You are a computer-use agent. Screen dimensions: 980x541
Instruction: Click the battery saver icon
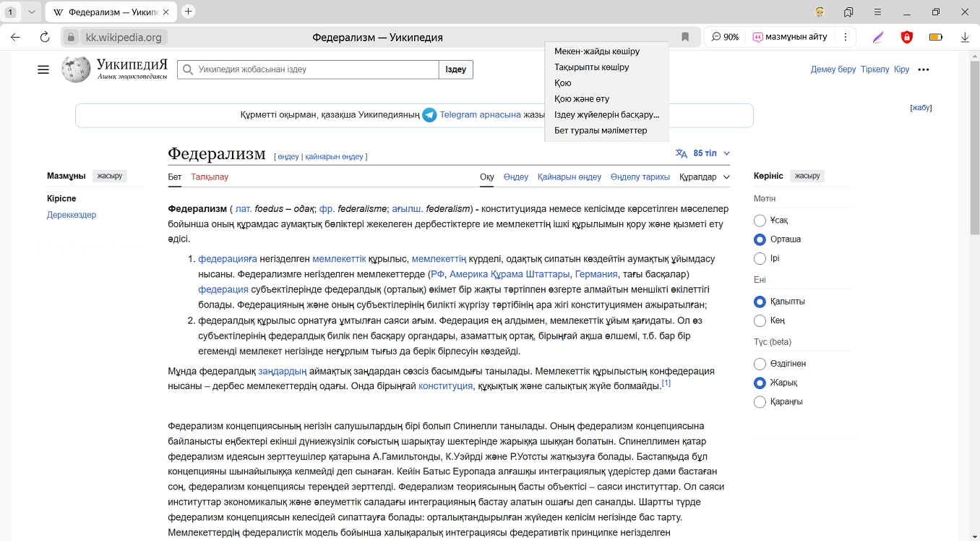coord(935,37)
